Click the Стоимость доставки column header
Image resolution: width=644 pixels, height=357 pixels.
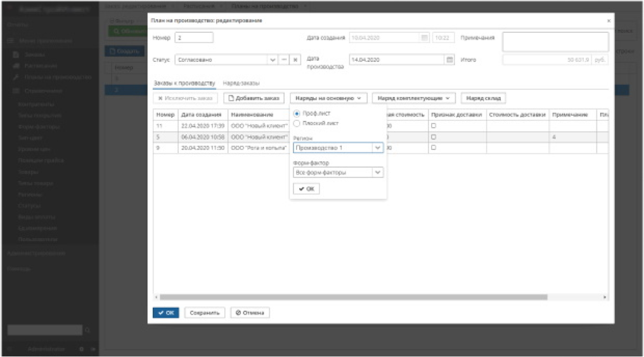tap(517, 115)
